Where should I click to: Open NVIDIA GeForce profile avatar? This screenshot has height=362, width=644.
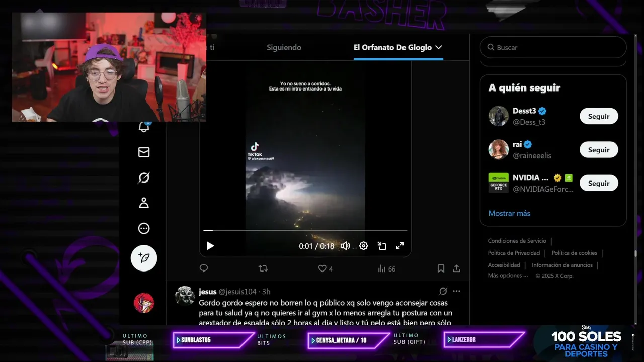[x=499, y=183]
